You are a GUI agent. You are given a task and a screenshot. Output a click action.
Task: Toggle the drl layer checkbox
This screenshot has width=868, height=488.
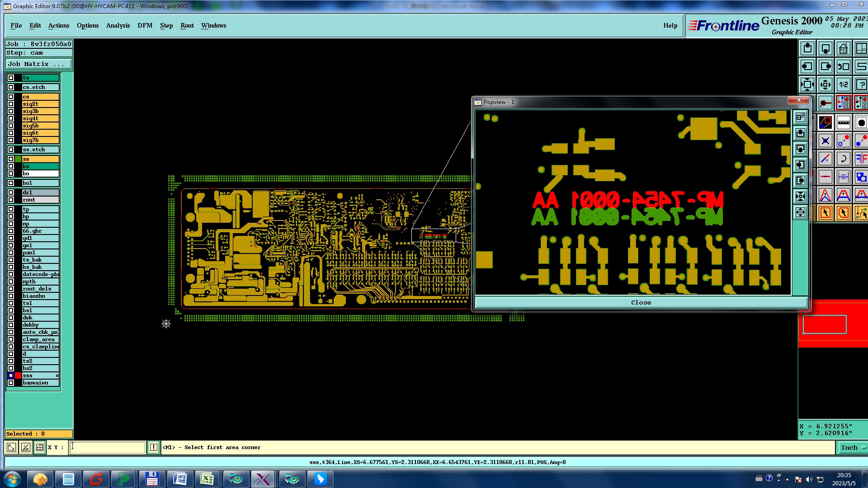click(11, 192)
